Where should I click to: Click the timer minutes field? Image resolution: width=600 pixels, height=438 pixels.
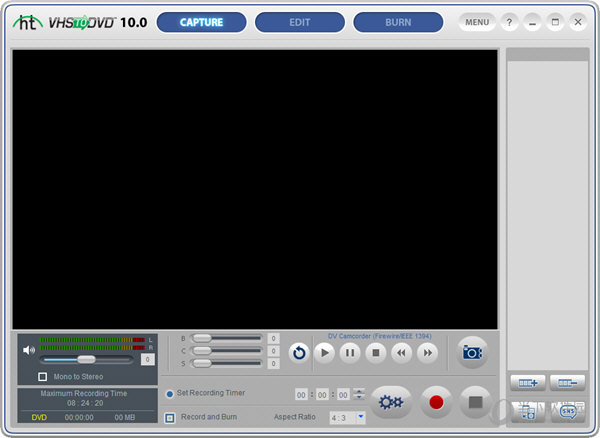322,395
